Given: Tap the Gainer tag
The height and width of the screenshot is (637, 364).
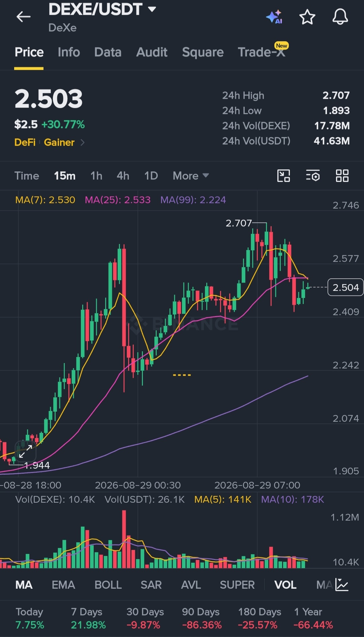Looking at the screenshot, I should [x=59, y=142].
